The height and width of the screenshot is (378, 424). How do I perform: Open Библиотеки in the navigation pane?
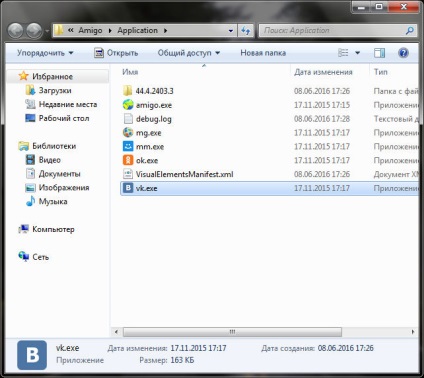coord(54,146)
